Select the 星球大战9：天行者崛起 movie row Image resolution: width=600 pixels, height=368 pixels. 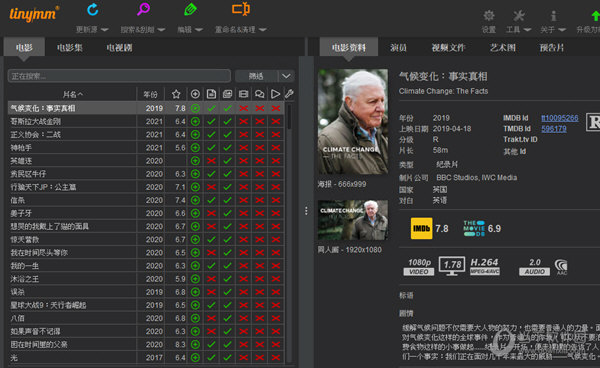tap(146, 305)
